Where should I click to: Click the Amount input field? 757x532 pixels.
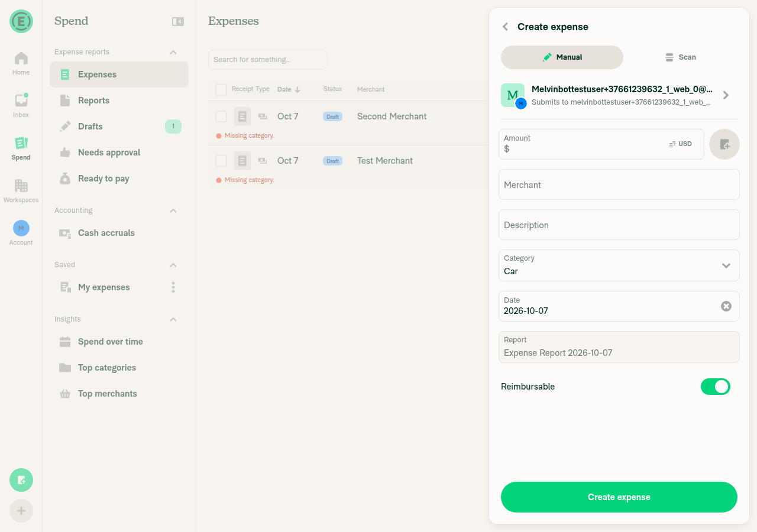pos(601,144)
